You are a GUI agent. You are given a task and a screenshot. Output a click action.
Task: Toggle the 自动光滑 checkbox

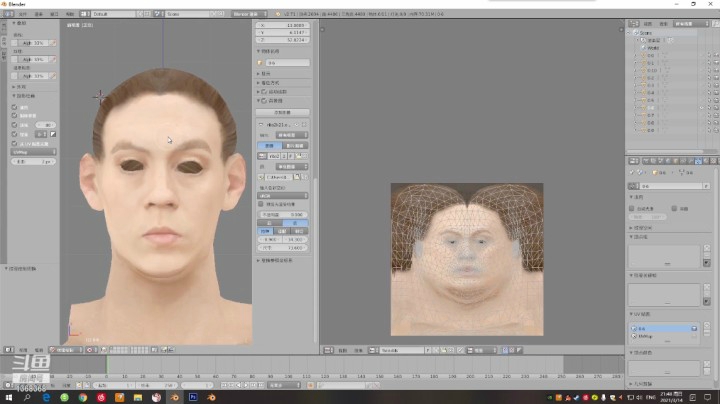pos(632,208)
